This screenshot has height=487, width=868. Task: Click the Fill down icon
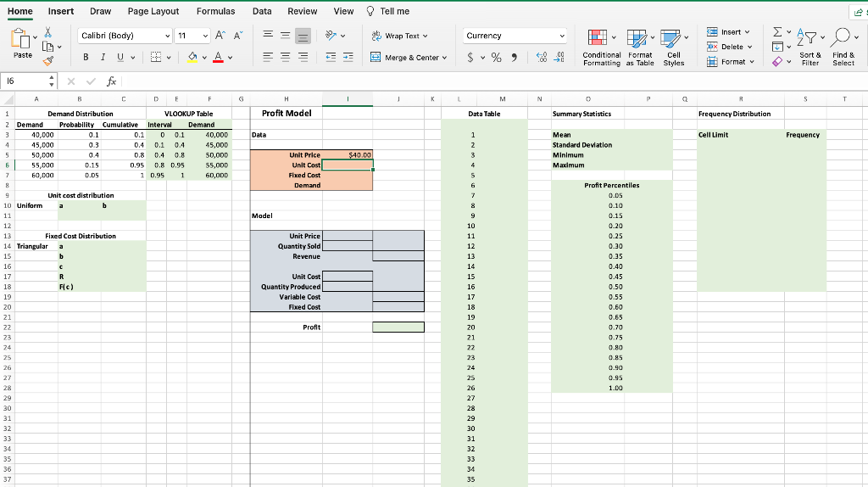[778, 47]
